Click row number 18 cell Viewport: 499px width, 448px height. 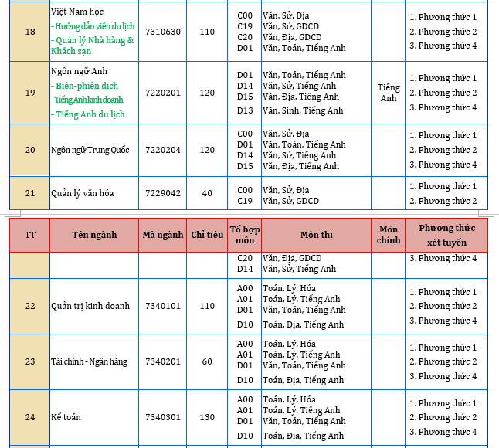(30, 32)
